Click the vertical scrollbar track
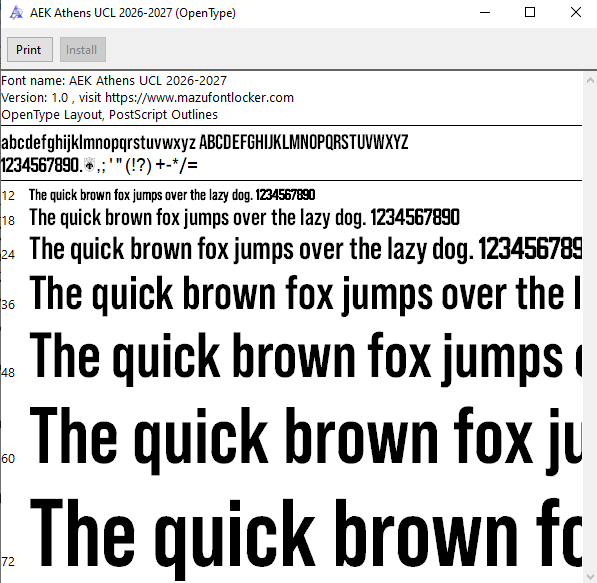The width and height of the screenshot is (597, 583). click(x=590, y=327)
